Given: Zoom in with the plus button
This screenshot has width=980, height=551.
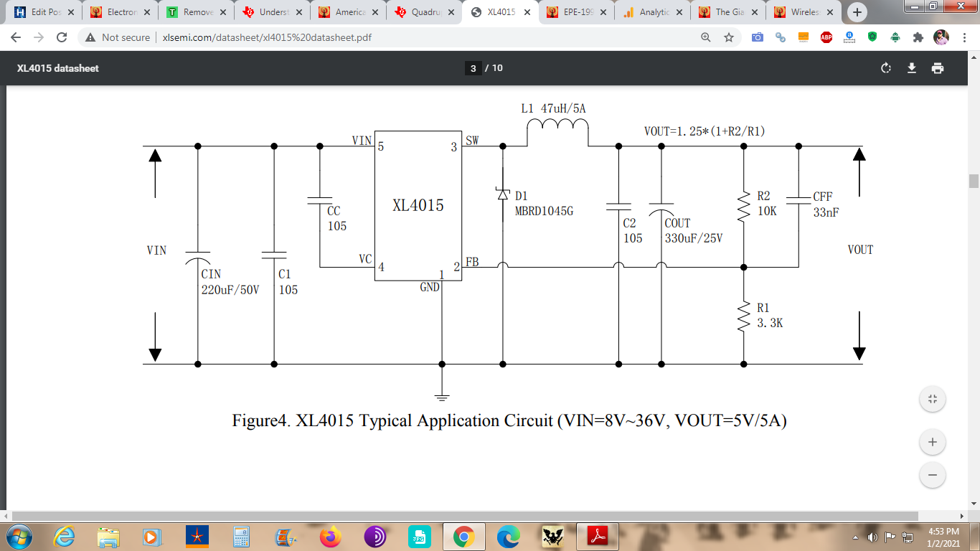Looking at the screenshot, I should pyautogui.click(x=933, y=442).
